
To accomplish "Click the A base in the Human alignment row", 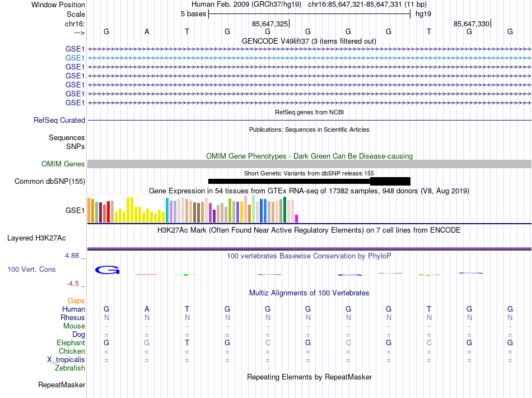I will click(x=147, y=309).
